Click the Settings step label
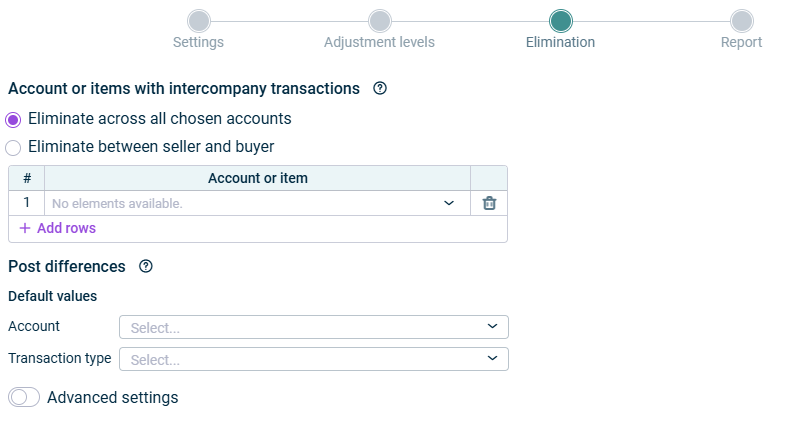 coord(198,42)
